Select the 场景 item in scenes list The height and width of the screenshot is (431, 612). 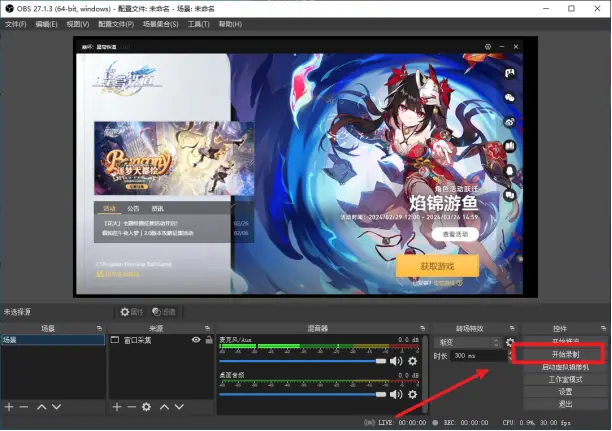53,340
